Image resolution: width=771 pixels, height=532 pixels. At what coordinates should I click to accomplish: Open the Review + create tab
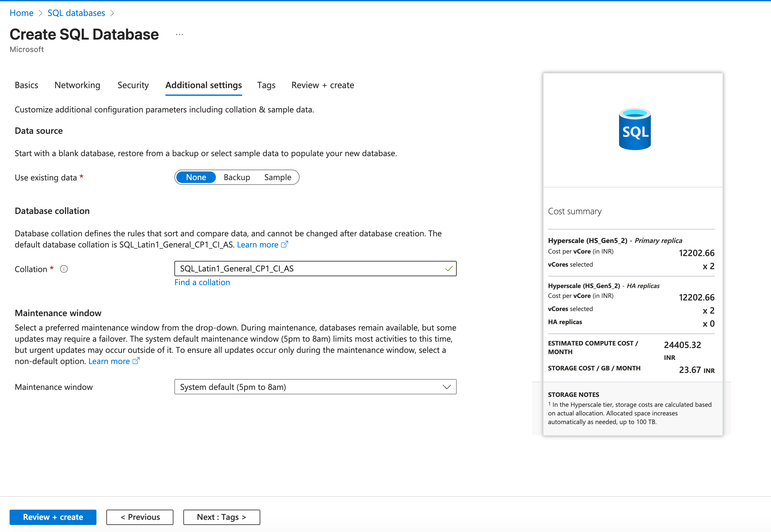tap(322, 85)
